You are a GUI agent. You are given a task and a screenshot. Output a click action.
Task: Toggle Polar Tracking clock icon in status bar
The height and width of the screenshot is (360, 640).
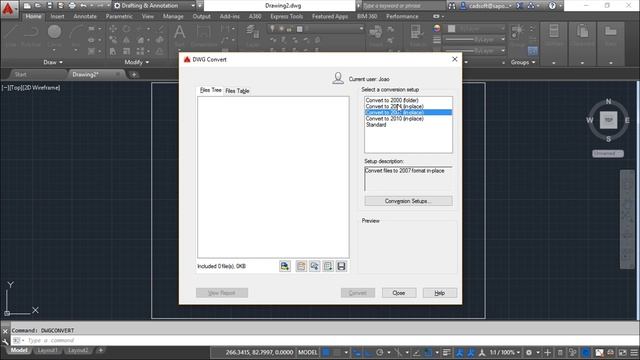click(380, 352)
